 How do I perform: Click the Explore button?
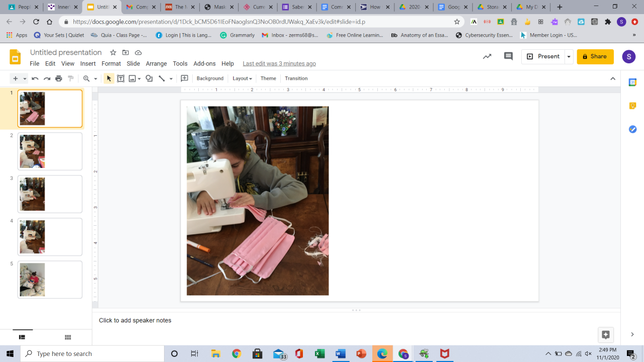click(x=606, y=335)
